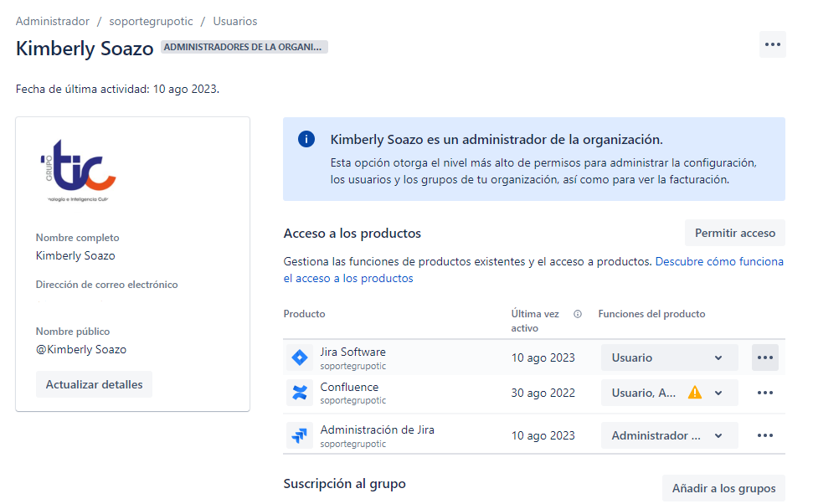Viewport: 813px width, 504px height.
Task: Click the Nombre completo label
Action: [77, 238]
